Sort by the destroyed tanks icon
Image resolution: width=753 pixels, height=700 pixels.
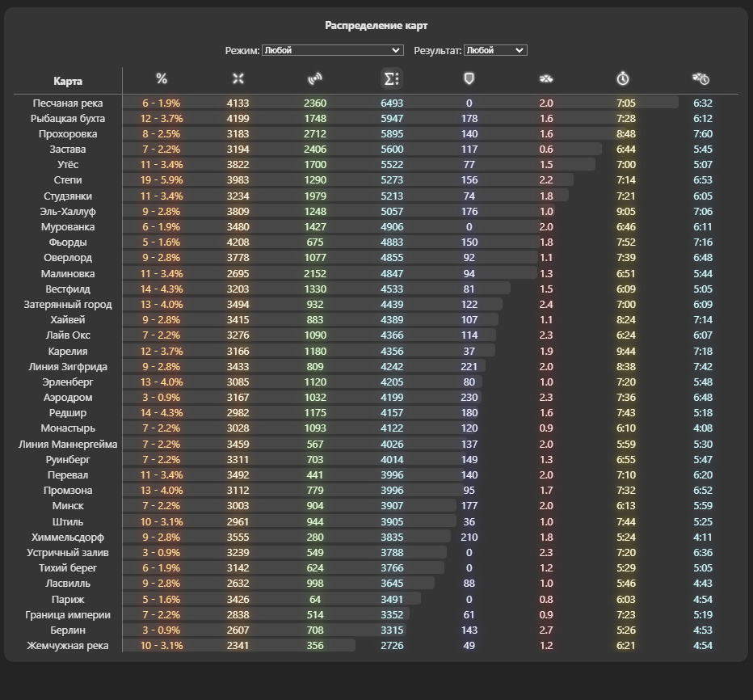(546, 78)
